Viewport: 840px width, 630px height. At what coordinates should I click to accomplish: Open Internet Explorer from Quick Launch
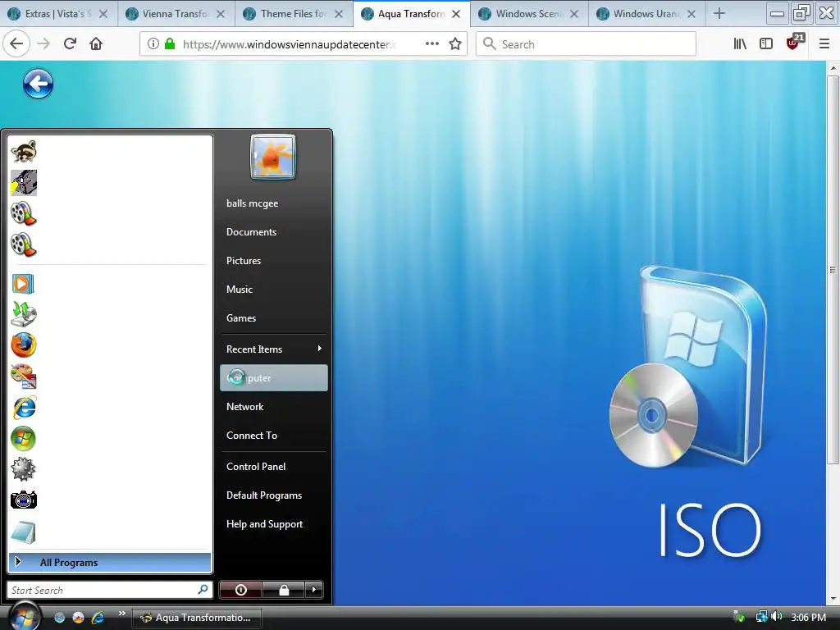point(98,618)
